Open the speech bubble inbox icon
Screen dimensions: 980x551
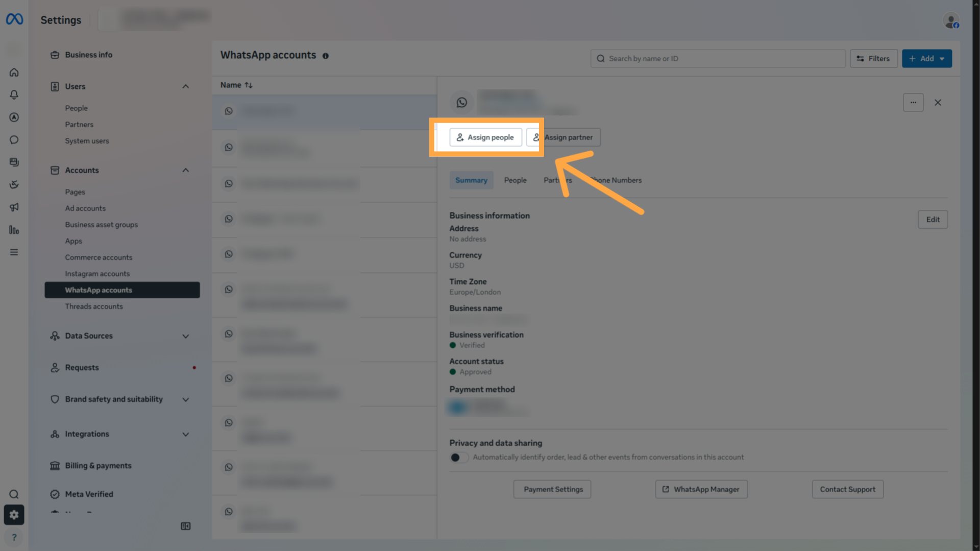click(x=14, y=140)
